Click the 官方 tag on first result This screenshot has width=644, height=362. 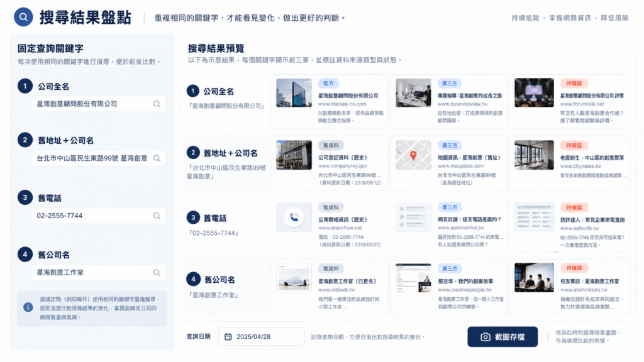click(x=328, y=84)
